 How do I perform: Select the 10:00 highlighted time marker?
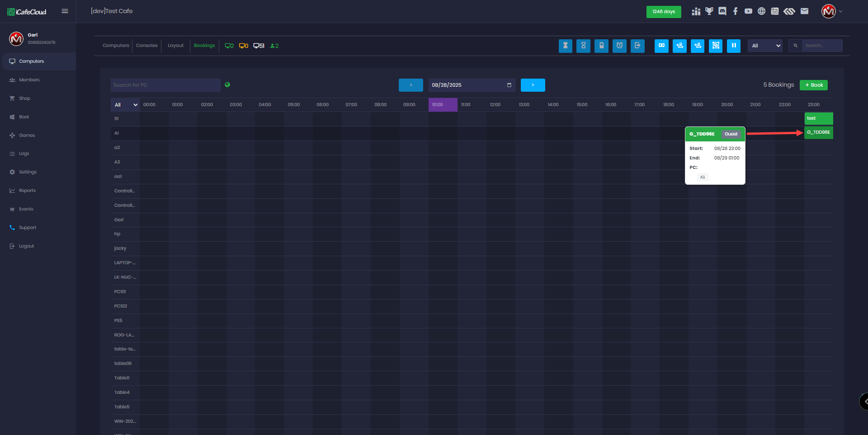(443, 105)
